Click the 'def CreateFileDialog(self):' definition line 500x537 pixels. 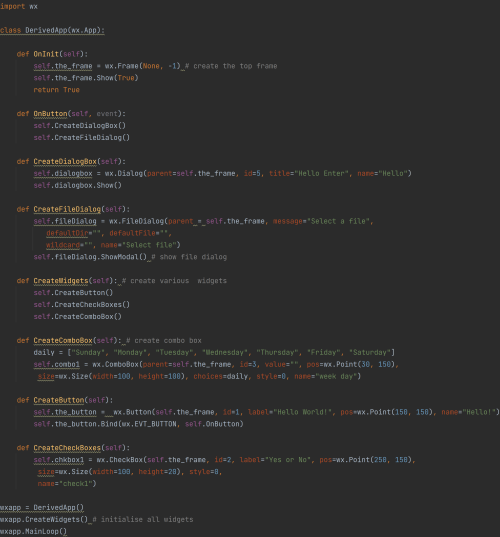click(73, 209)
